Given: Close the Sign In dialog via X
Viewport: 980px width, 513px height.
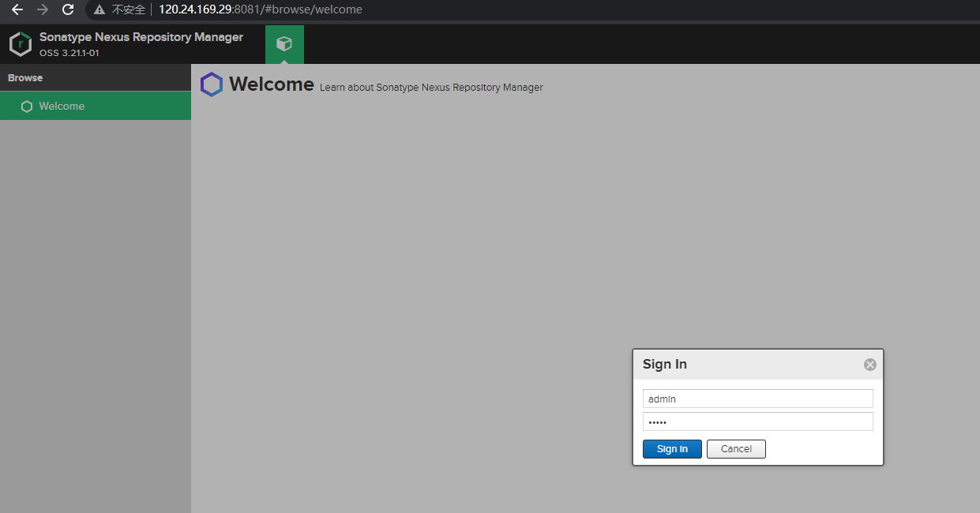Looking at the screenshot, I should 870,365.
